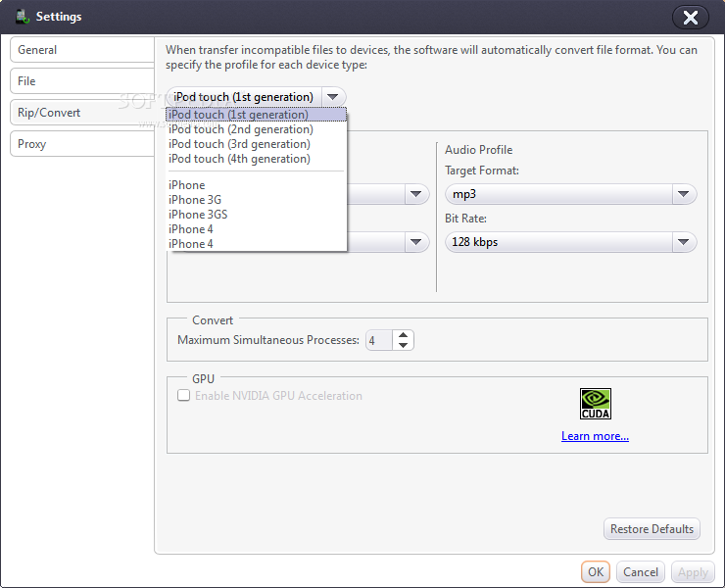The image size is (725, 588).
Task: Open the Target Format mp3 dropdown
Action: 570,194
